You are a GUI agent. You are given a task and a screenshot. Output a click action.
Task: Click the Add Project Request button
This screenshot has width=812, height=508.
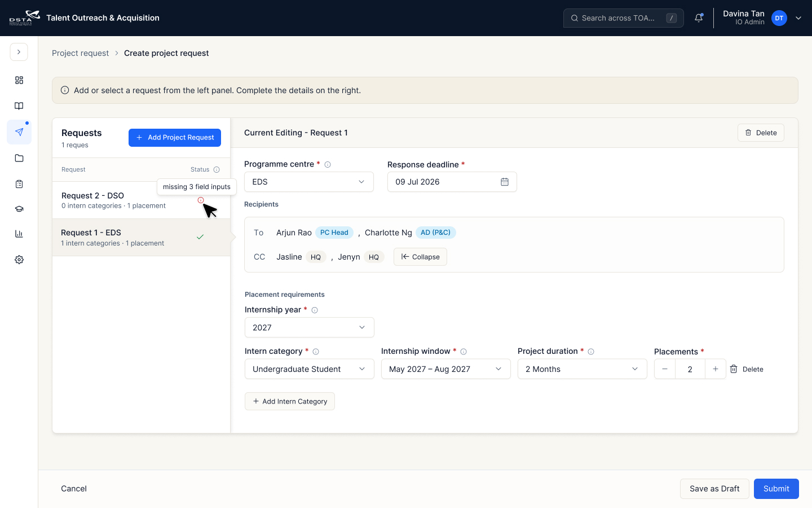click(x=175, y=138)
